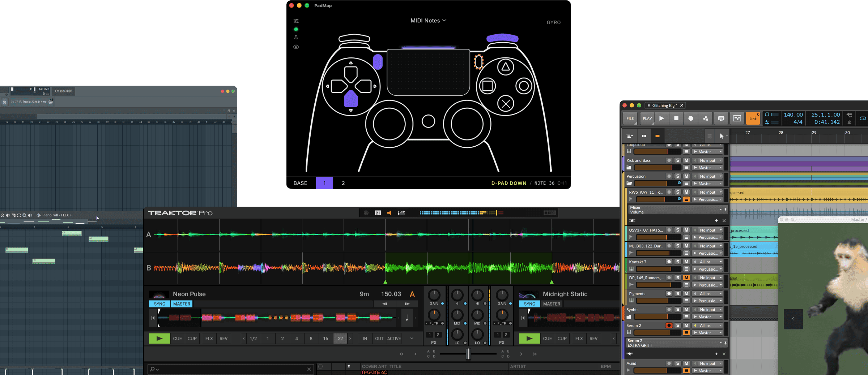
Task: Switch to layer 2 tab in PadMap
Action: 343,183
